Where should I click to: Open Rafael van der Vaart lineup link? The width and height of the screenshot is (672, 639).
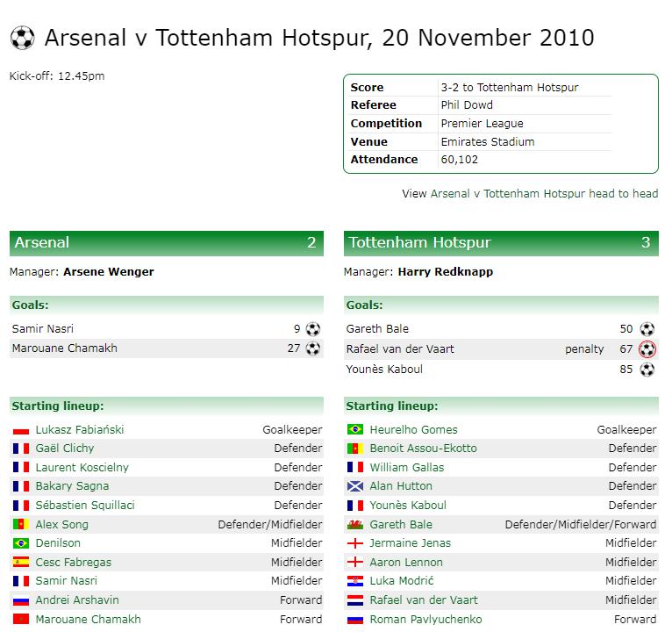424,600
